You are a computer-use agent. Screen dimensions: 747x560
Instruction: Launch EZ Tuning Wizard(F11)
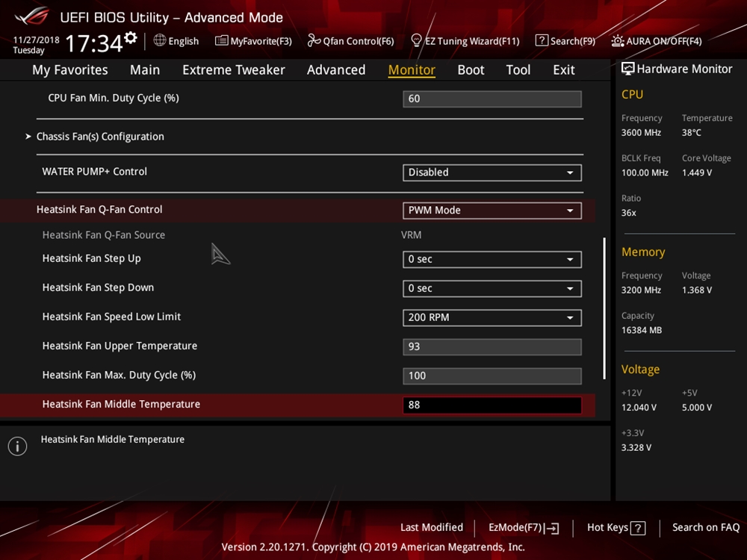[x=465, y=41]
